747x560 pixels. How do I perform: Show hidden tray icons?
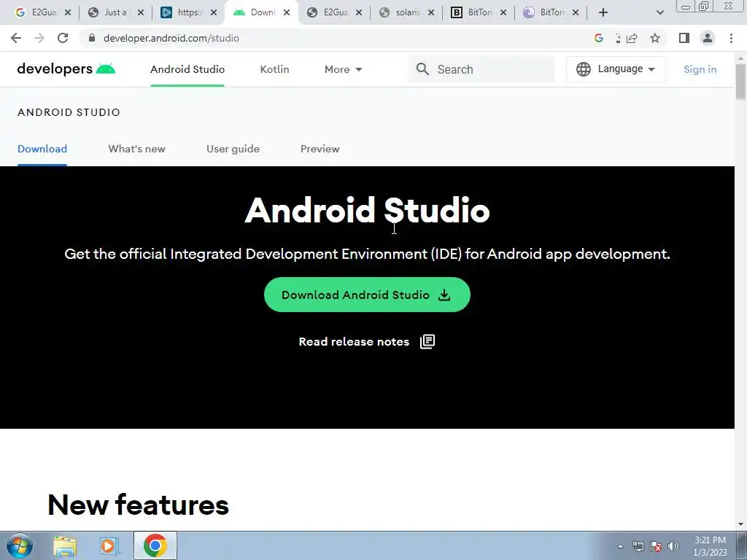[620, 546]
